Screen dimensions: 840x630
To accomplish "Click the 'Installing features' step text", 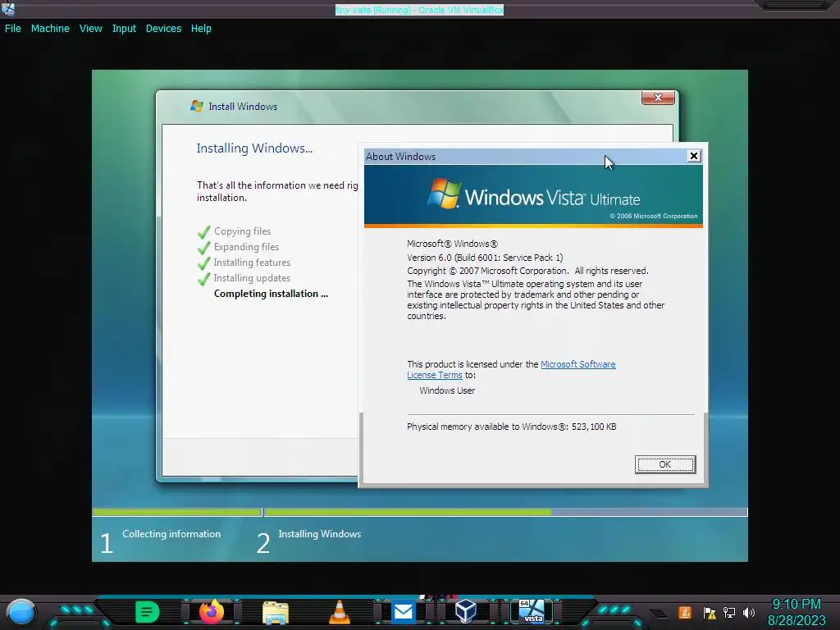I will 252,262.
